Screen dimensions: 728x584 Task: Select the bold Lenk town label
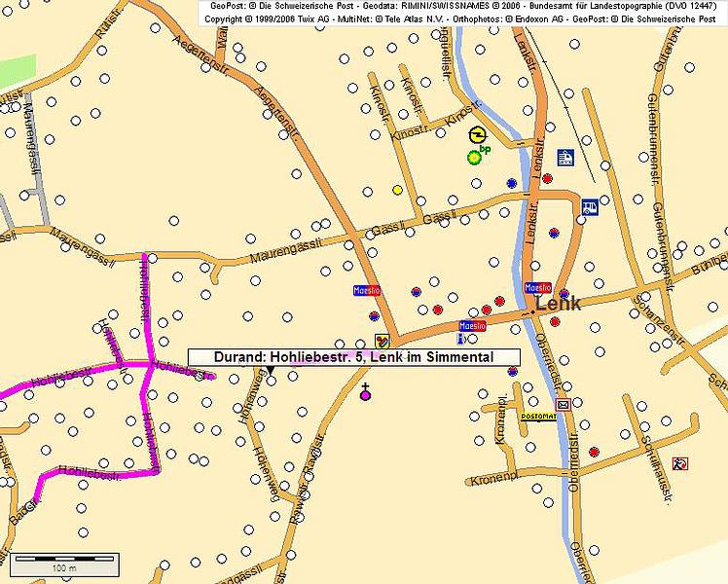tap(558, 304)
